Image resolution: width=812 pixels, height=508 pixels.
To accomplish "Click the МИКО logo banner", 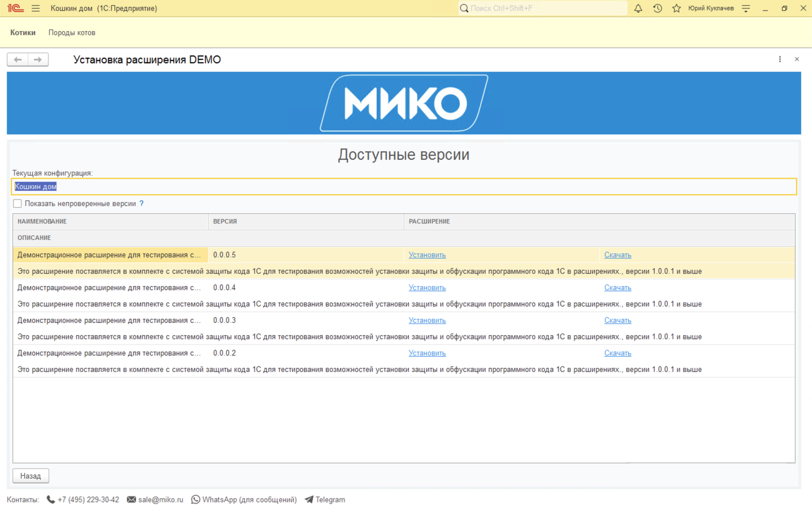I will tap(404, 103).
